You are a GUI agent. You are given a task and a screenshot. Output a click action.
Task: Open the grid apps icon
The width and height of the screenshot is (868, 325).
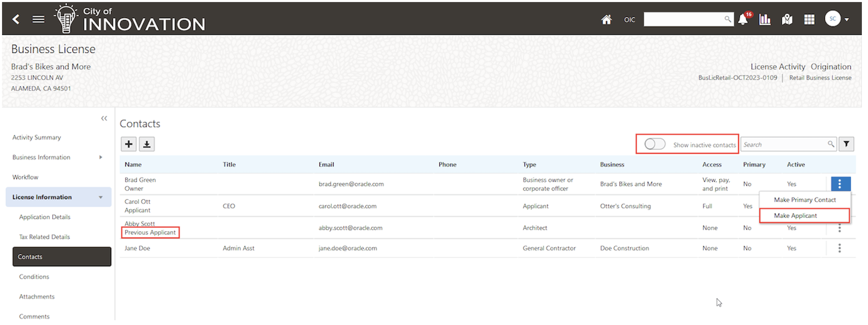point(809,20)
